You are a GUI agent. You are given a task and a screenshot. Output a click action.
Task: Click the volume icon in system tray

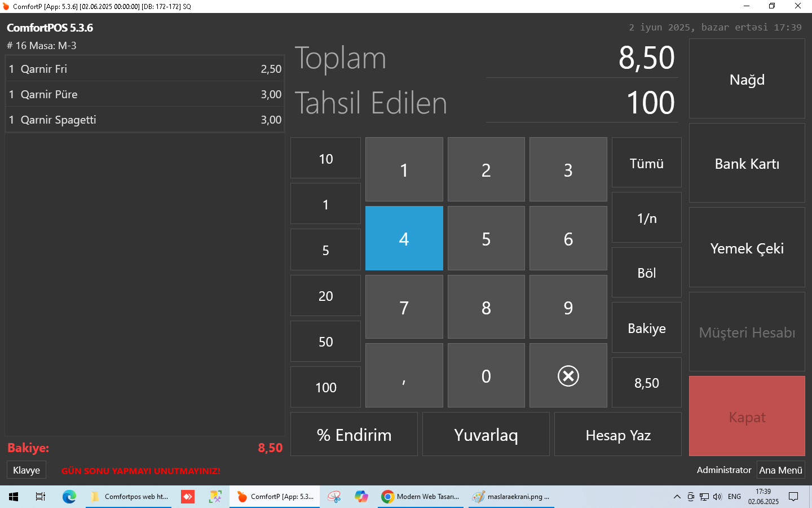[717, 497]
